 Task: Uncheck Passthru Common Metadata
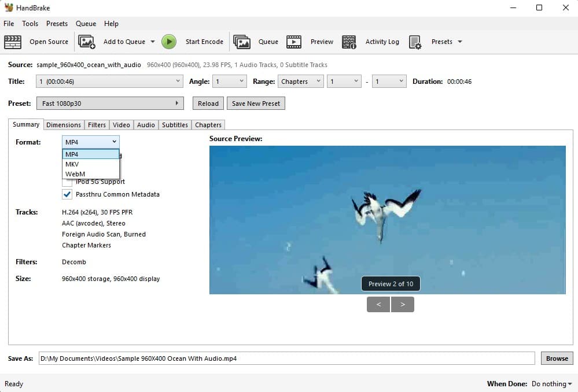click(67, 194)
